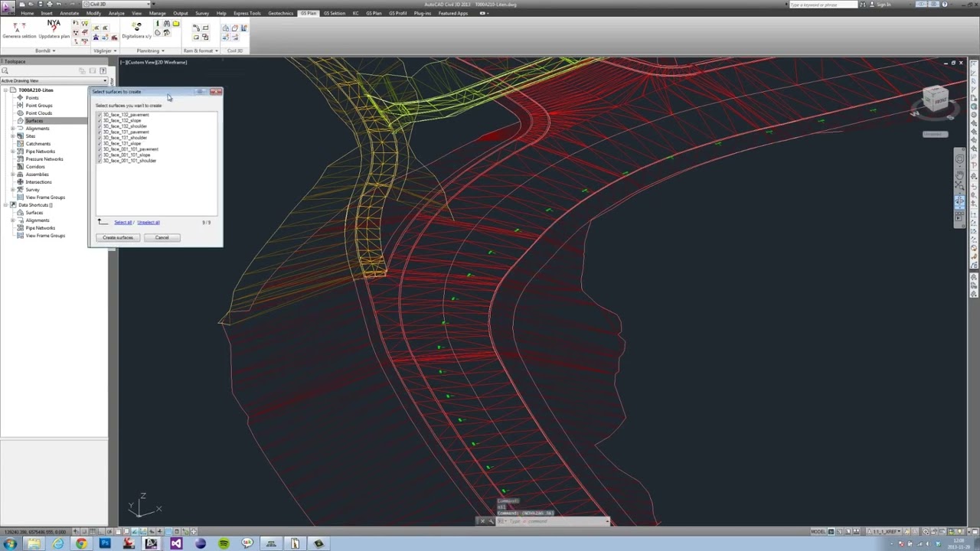Switch to the Home ribbon tab

point(28,13)
